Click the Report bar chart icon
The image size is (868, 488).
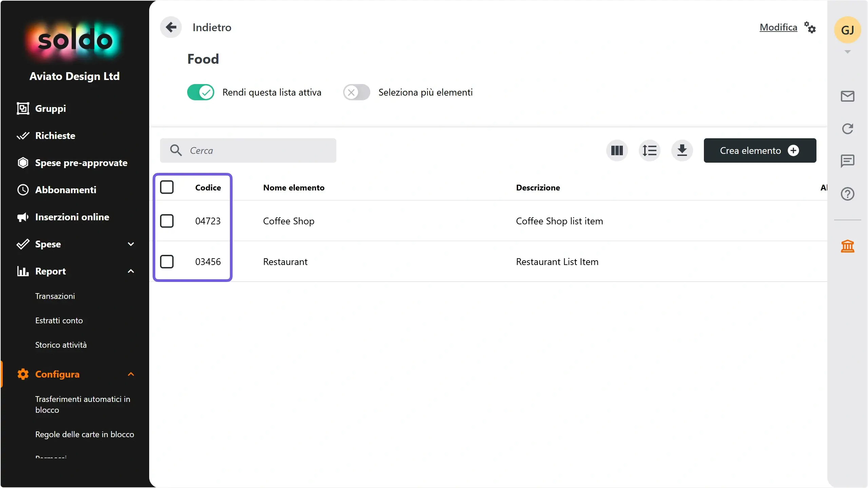23,271
